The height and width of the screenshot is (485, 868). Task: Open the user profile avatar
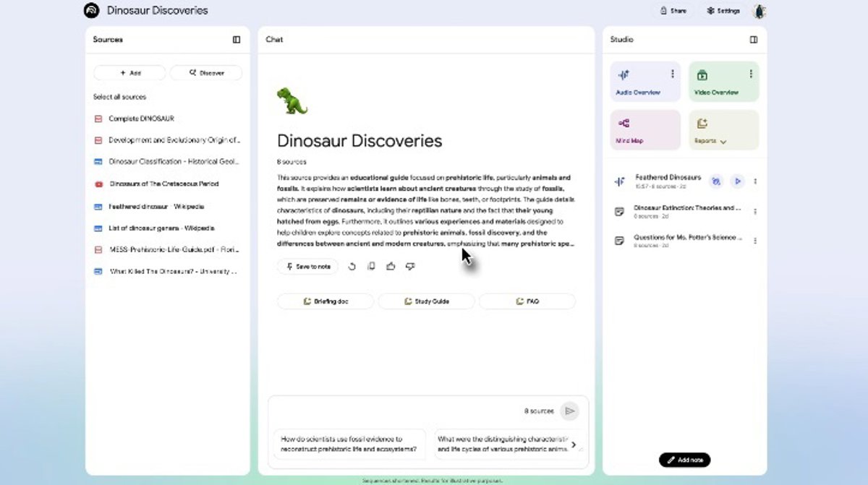(x=759, y=11)
